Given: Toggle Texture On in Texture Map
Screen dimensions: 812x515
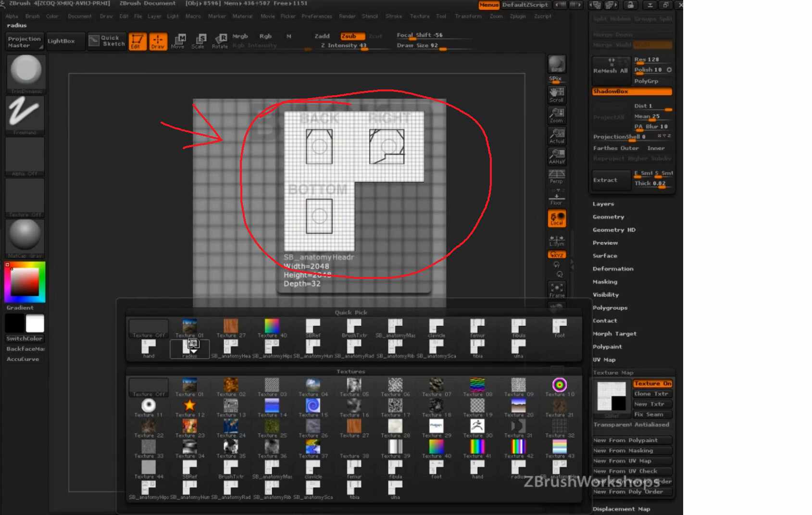Looking at the screenshot, I should (652, 383).
